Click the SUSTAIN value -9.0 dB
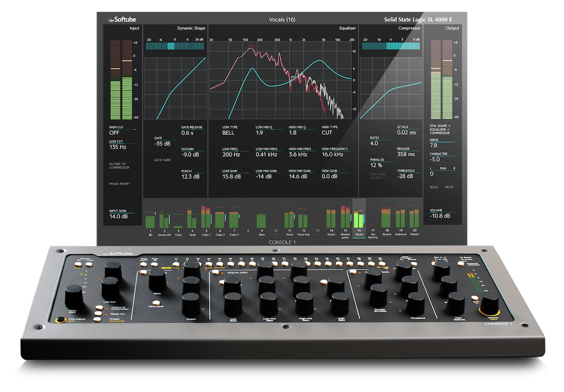Screen dimensions: 564x392 pyautogui.click(x=190, y=155)
